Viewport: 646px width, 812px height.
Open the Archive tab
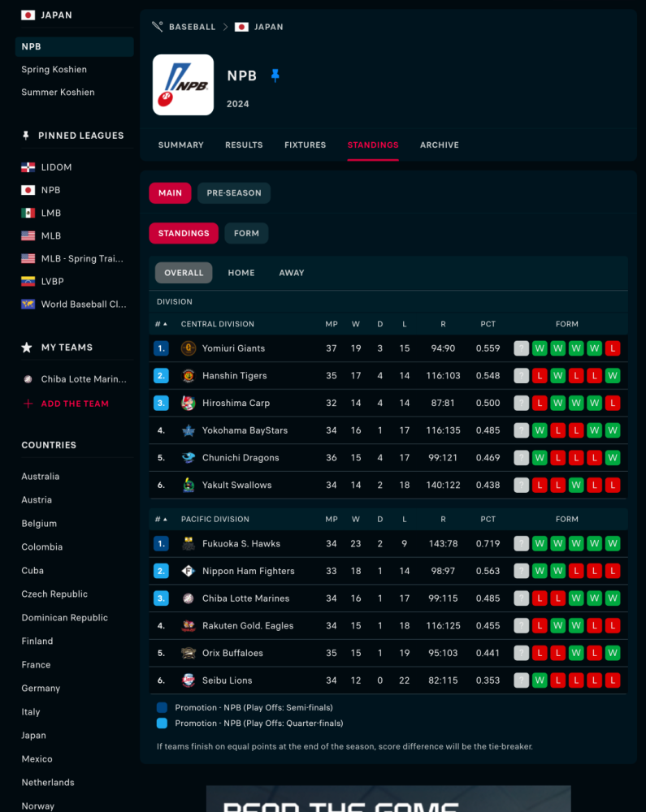tap(440, 145)
